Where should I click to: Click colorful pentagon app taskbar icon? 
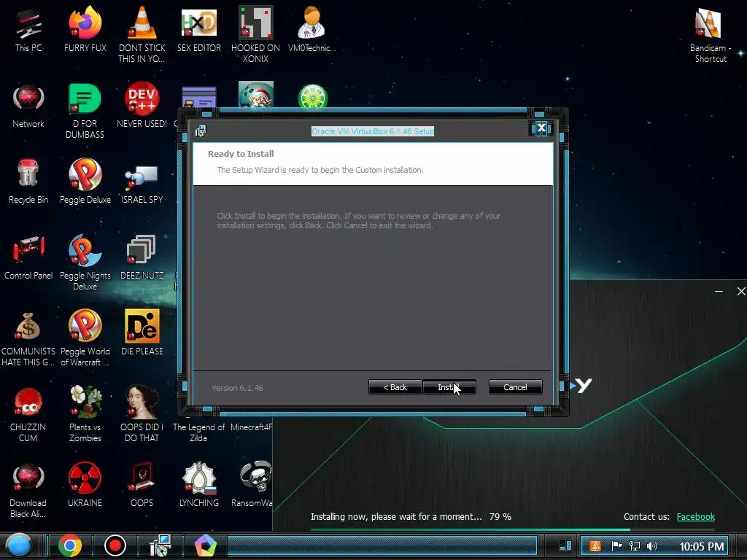[205, 545]
